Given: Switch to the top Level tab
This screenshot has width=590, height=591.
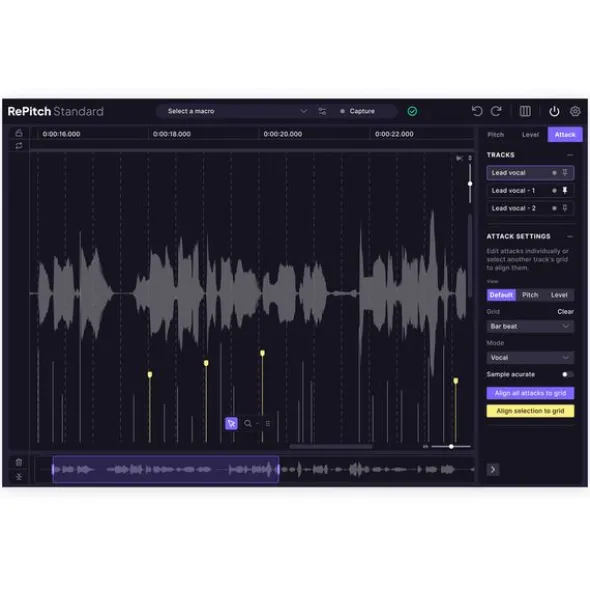Looking at the screenshot, I should point(530,135).
